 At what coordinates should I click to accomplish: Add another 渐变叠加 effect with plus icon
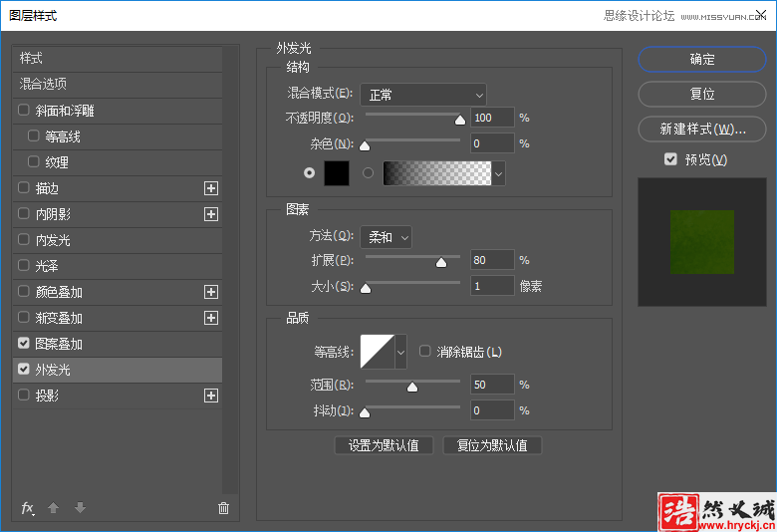(211, 318)
